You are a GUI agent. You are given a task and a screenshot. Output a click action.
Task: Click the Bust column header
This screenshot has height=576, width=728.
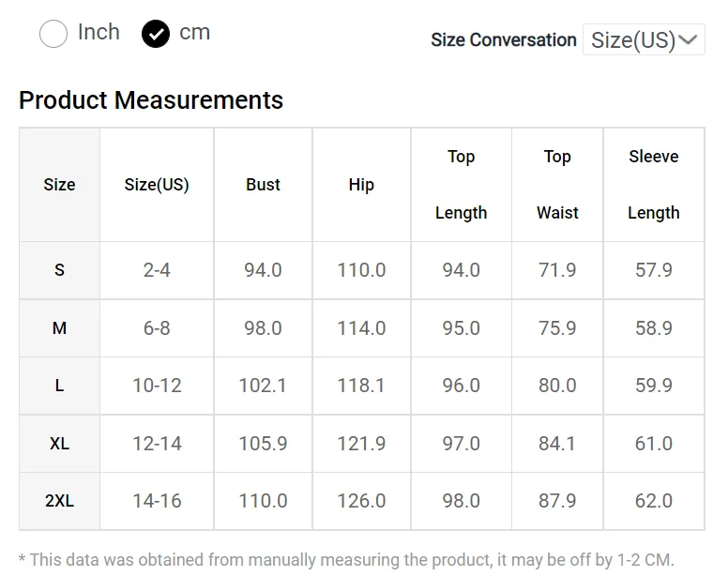click(263, 185)
